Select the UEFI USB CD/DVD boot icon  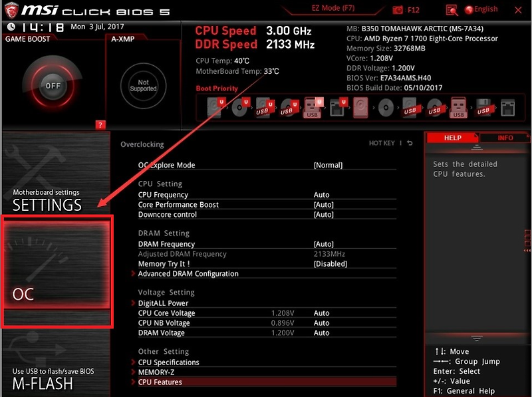click(x=289, y=108)
